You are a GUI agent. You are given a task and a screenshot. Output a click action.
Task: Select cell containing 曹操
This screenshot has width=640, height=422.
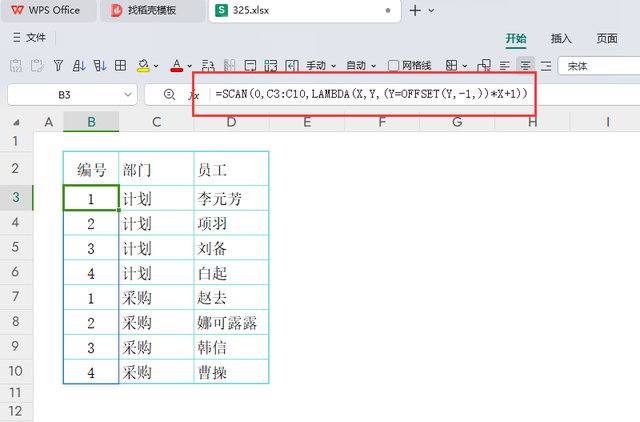click(x=231, y=372)
